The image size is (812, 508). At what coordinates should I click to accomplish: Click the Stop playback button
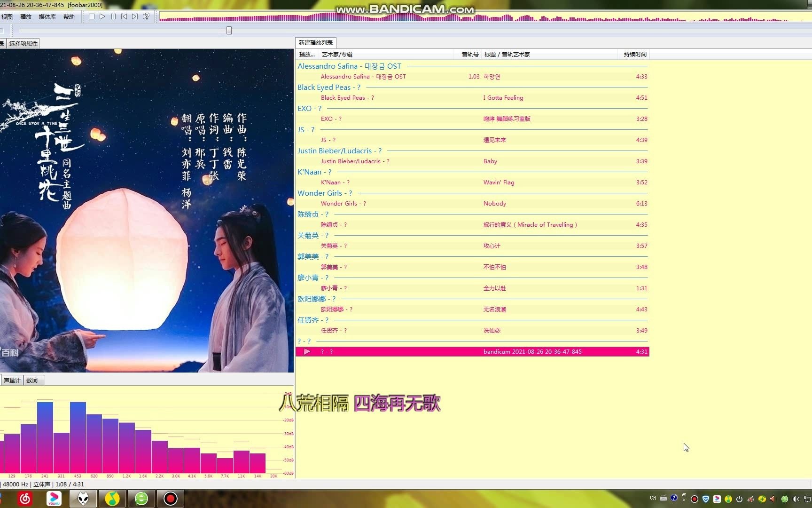click(92, 16)
